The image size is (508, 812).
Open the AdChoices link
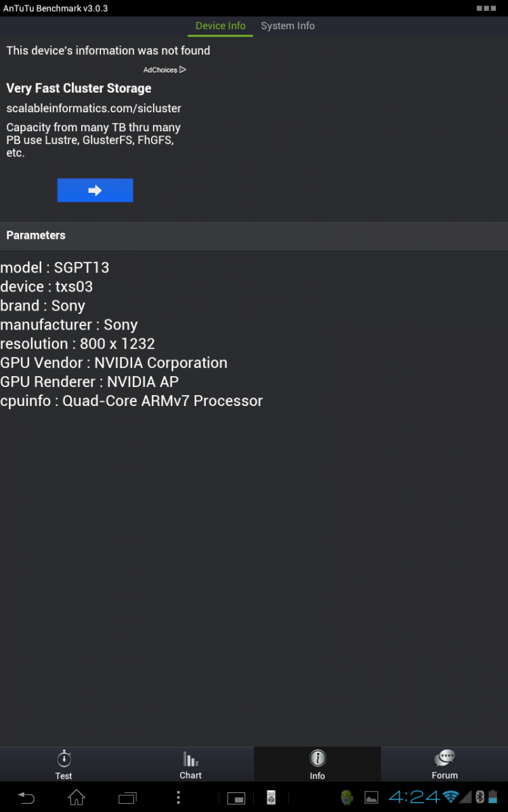pyautogui.click(x=165, y=70)
